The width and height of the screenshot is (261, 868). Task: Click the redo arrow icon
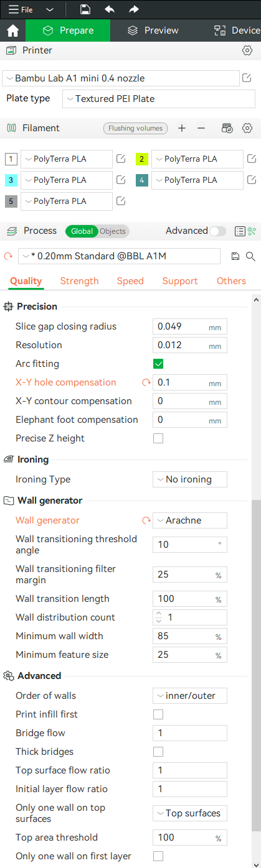133,9
